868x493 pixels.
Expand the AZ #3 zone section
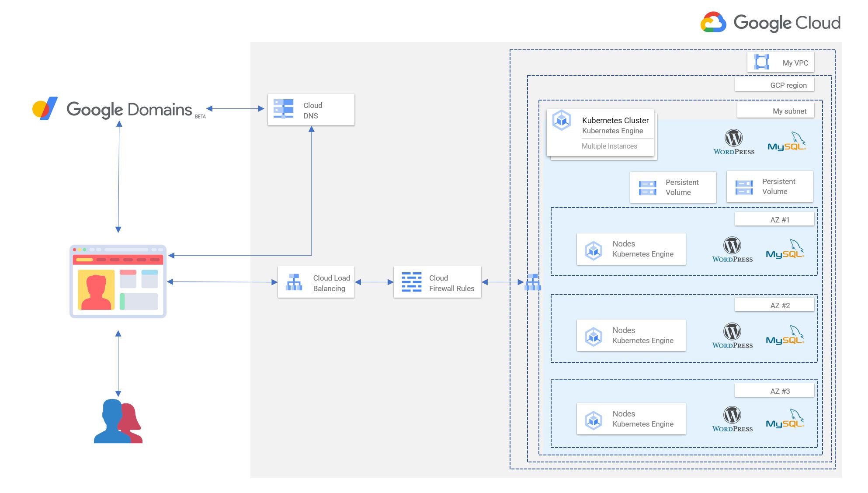(x=780, y=390)
